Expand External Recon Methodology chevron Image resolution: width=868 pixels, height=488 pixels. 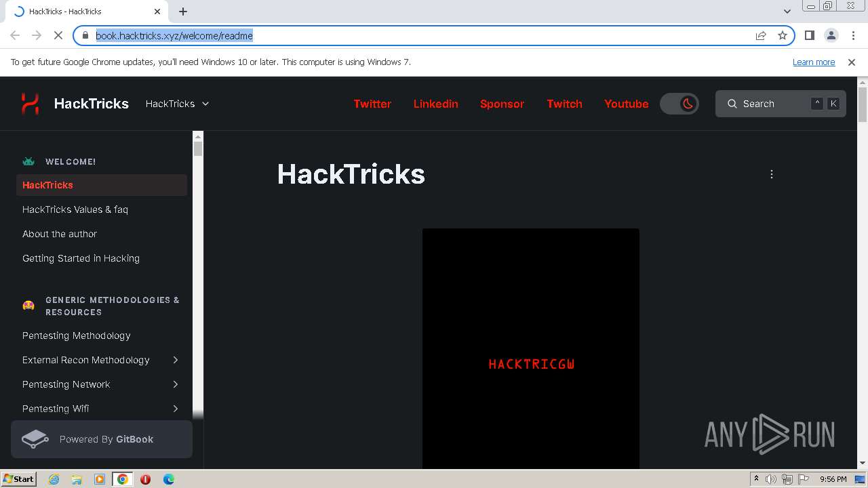(176, 360)
